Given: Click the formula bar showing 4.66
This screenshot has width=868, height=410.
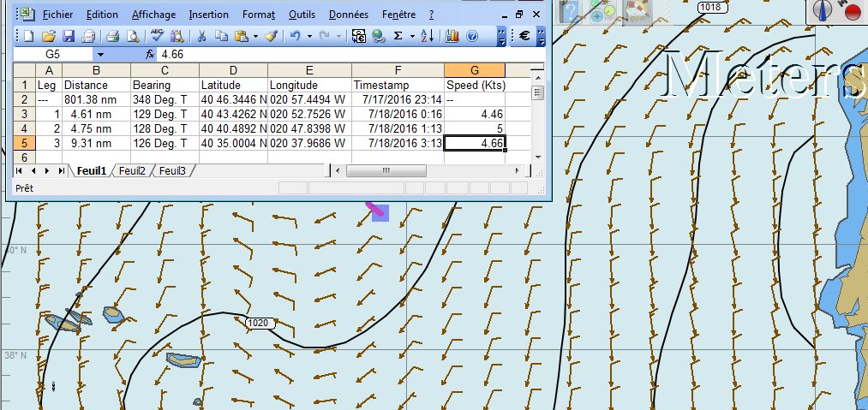Looking at the screenshot, I should tap(351, 54).
